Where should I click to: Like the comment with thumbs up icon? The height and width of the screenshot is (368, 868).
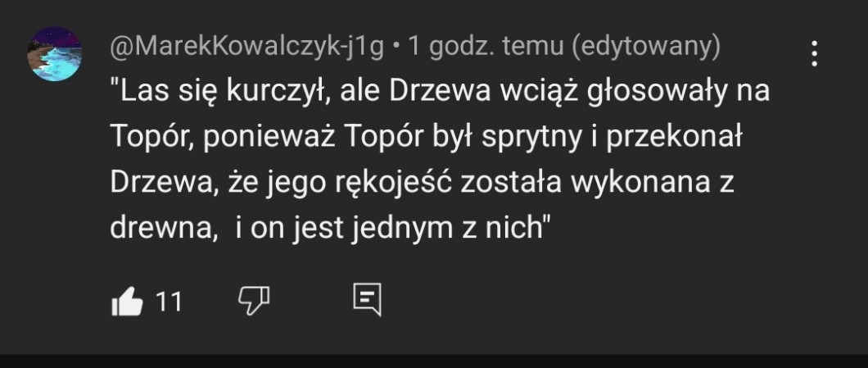127,302
